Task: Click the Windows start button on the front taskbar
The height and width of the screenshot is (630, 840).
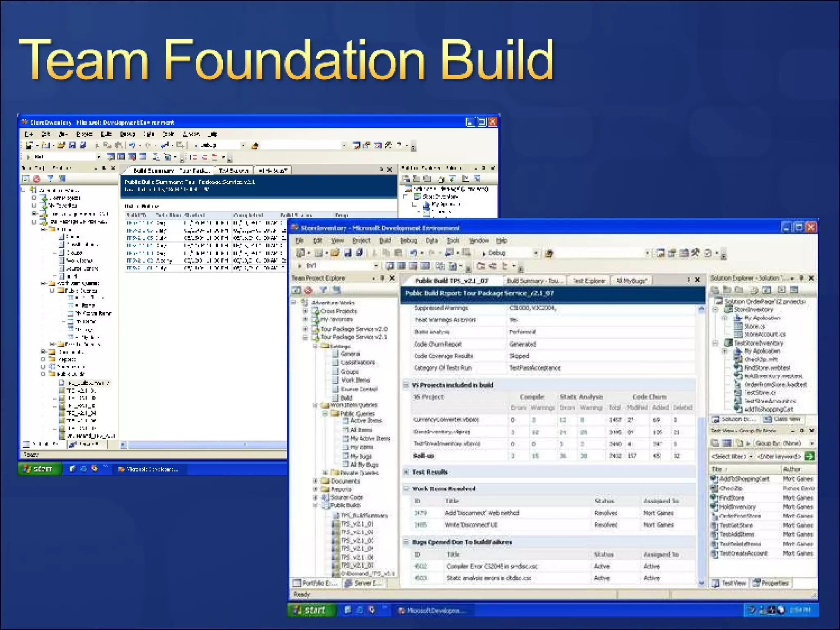Action: (x=311, y=610)
